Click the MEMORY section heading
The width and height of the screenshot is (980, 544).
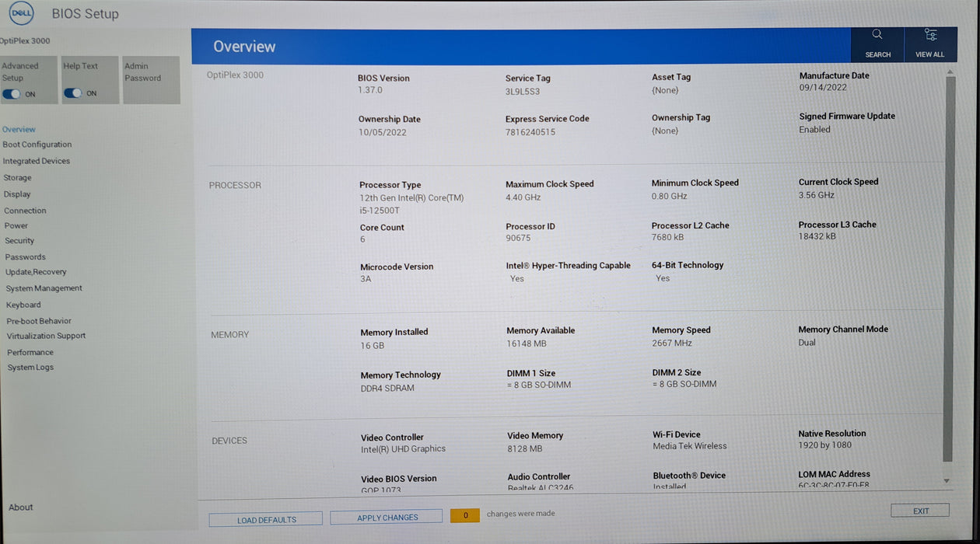[x=230, y=335]
